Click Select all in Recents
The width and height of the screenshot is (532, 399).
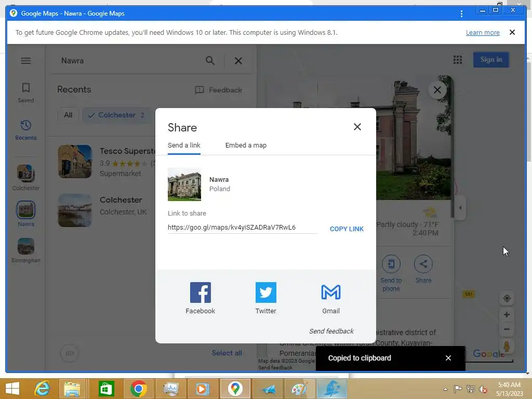click(x=227, y=353)
